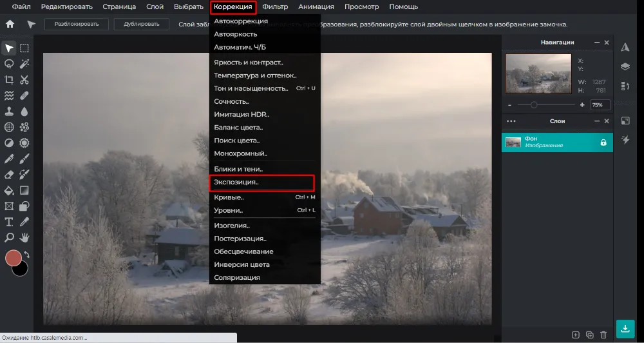Toggle the lock on Фон layer
Viewport: 644px width, 343px height.
tap(603, 142)
